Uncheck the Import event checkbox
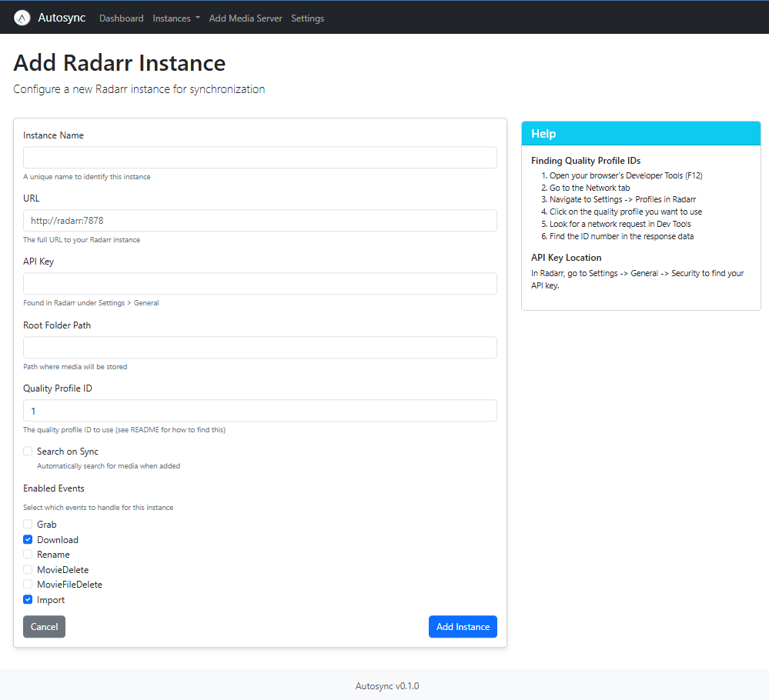The height and width of the screenshot is (700, 769). 28,599
